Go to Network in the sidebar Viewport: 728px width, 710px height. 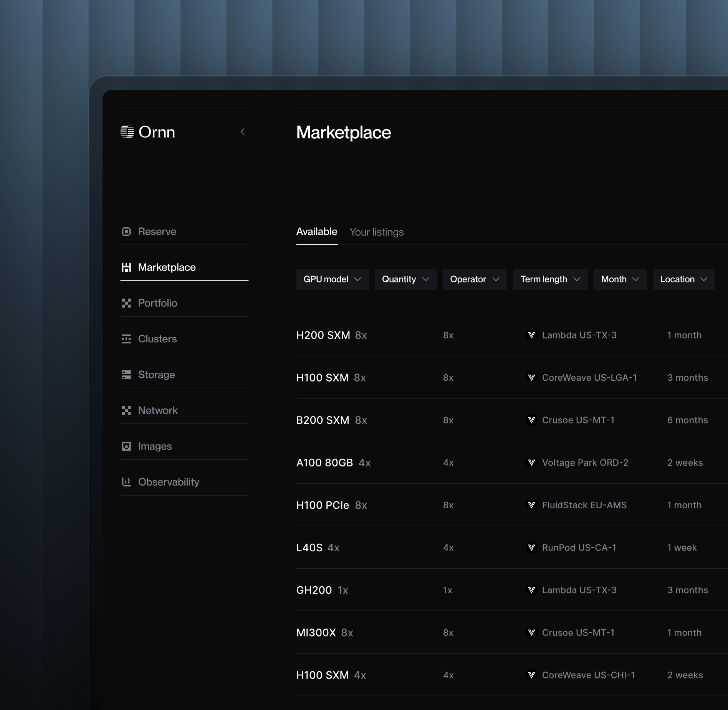pyautogui.click(x=184, y=410)
